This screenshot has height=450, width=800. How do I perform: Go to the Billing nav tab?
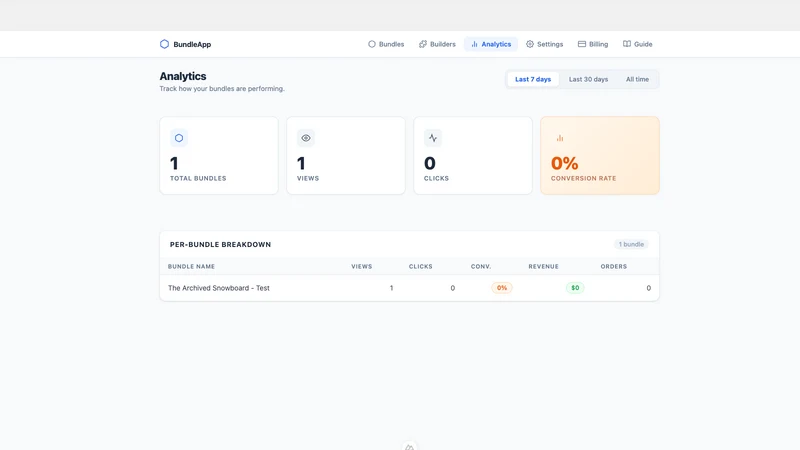(593, 44)
